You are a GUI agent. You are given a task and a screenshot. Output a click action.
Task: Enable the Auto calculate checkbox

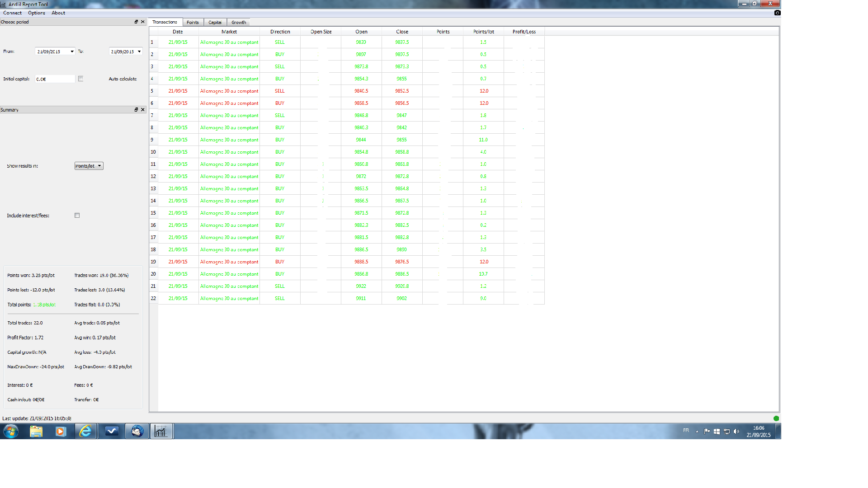pyautogui.click(x=81, y=79)
